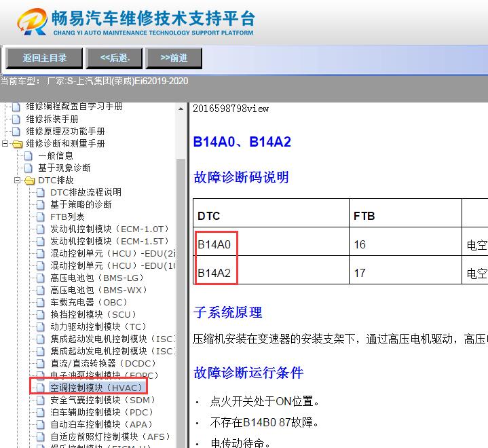488x448 pixels.
Task: Open the FTB列表 page
Action: pyautogui.click(x=67, y=217)
